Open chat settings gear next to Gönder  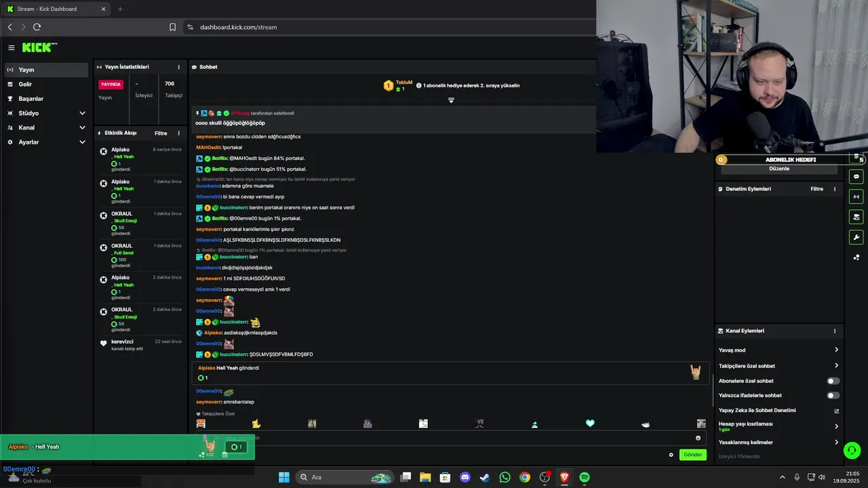[671, 455]
